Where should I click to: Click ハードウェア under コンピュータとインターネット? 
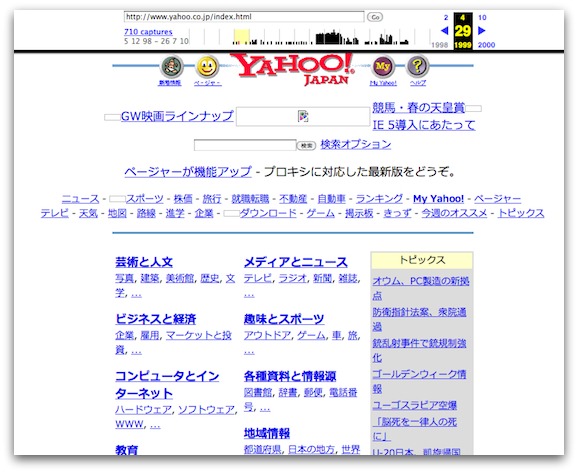click(x=143, y=410)
